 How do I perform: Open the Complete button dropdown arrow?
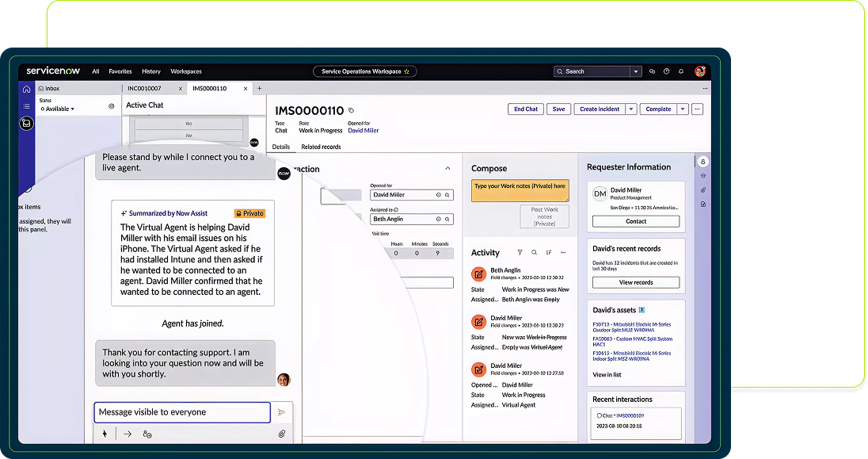pos(683,109)
